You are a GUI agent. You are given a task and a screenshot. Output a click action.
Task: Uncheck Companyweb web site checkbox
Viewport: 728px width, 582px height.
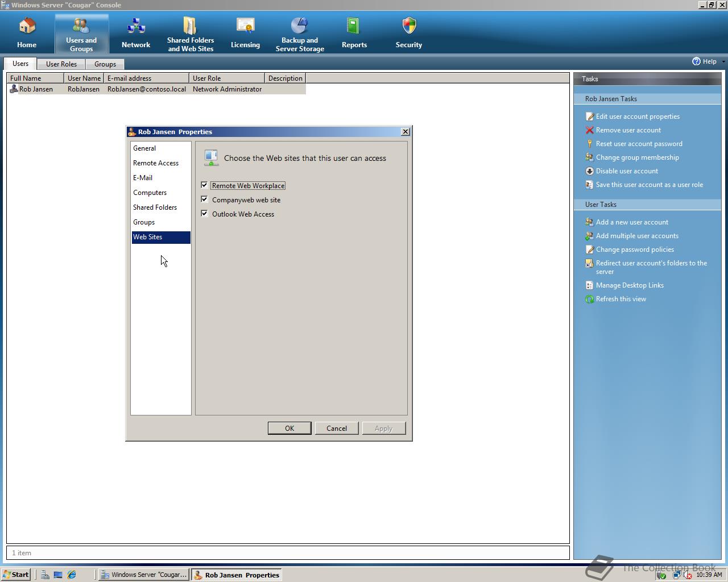[204, 199]
